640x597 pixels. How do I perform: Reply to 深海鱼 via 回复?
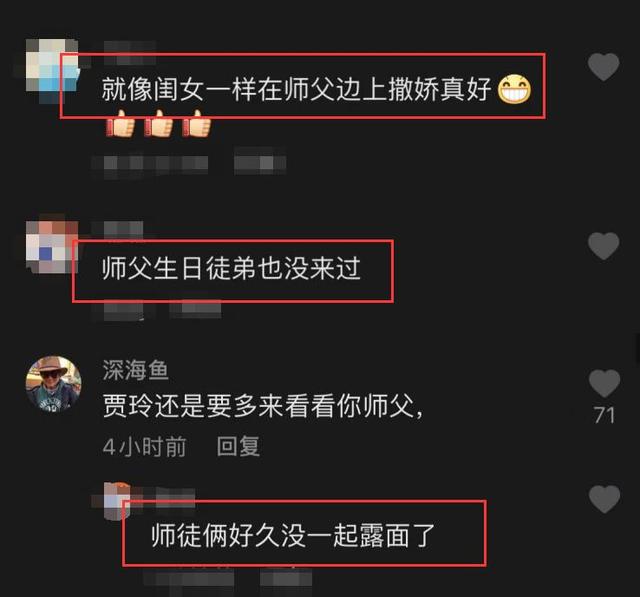point(238,446)
